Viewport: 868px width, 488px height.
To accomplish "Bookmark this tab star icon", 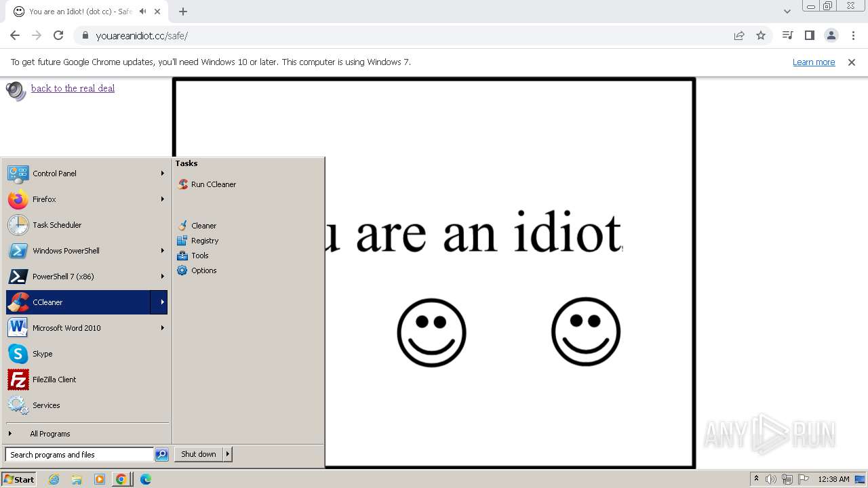I will 761,35.
